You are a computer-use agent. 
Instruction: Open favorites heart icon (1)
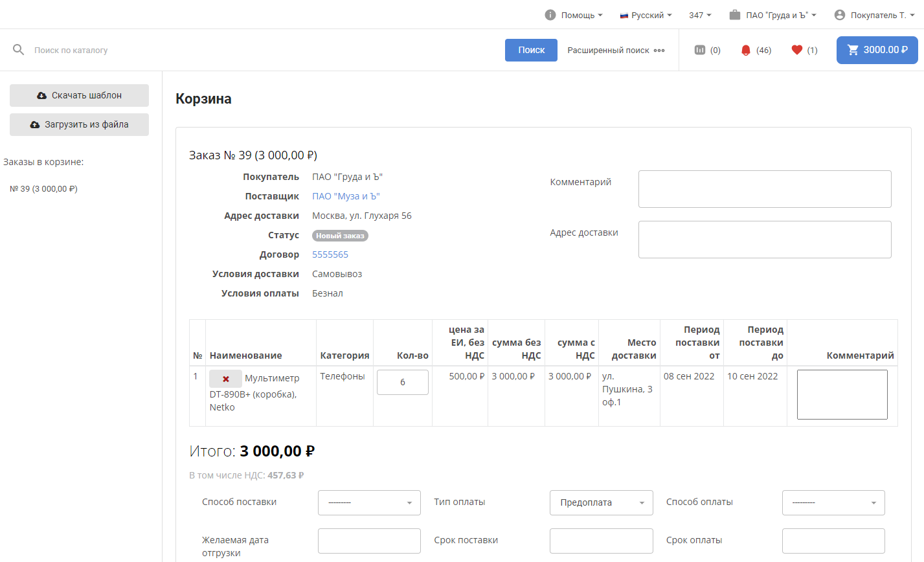pos(797,50)
